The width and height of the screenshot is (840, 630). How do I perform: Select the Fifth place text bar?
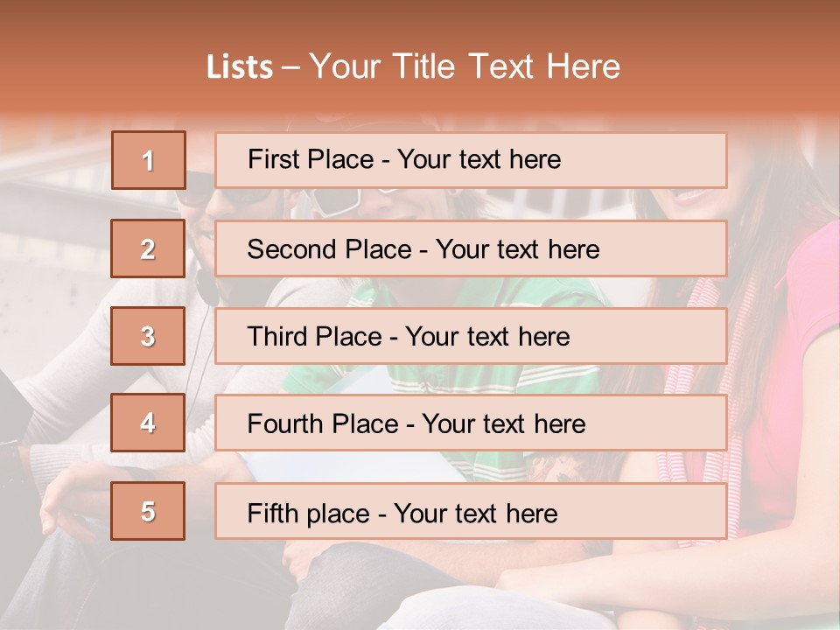point(471,511)
